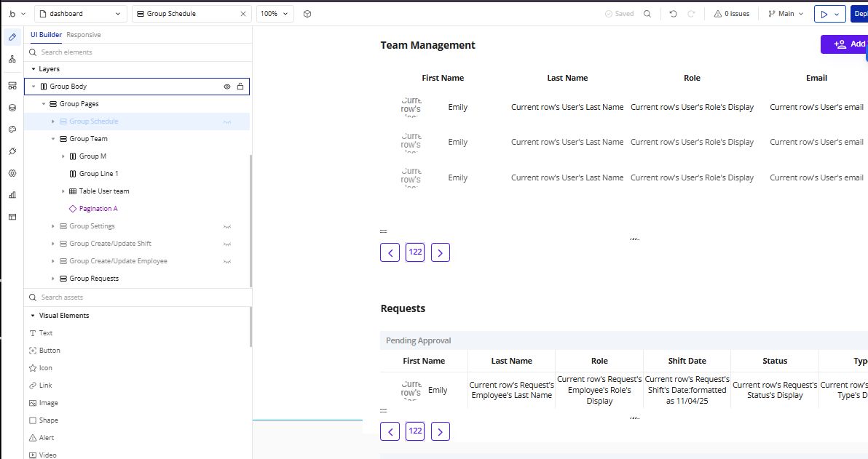Pick the Video visual element
868x459 pixels.
[43, 455]
